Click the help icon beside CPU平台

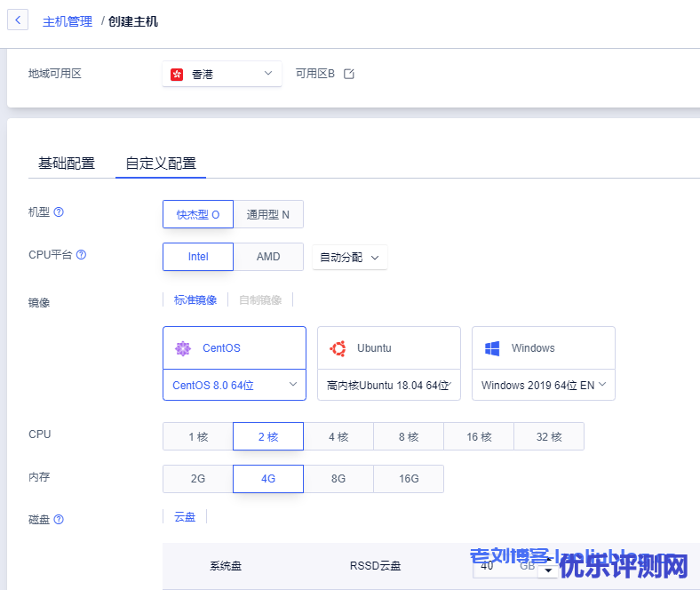pyautogui.click(x=81, y=254)
